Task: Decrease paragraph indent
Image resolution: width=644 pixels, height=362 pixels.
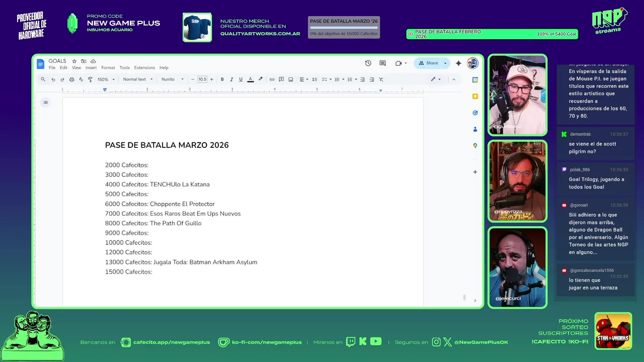Action: pos(362,79)
